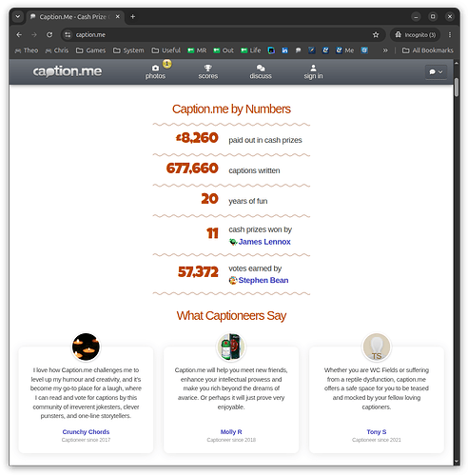Open Crunchy Chords profile link
This screenshot has height=476, width=468.
click(x=86, y=432)
